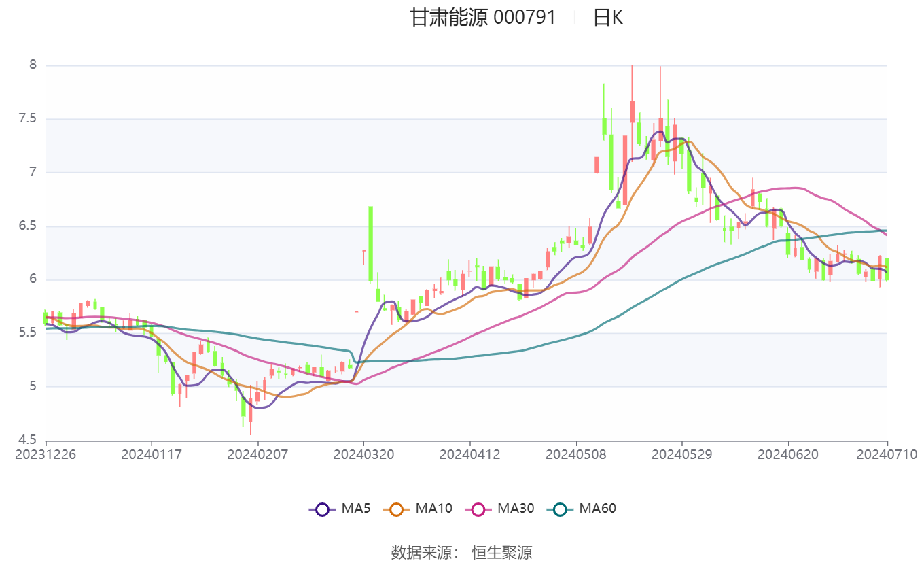Viewport: 924px width, 563px height.
Task: Toggle the MA60 legend series
Action: (x=581, y=508)
